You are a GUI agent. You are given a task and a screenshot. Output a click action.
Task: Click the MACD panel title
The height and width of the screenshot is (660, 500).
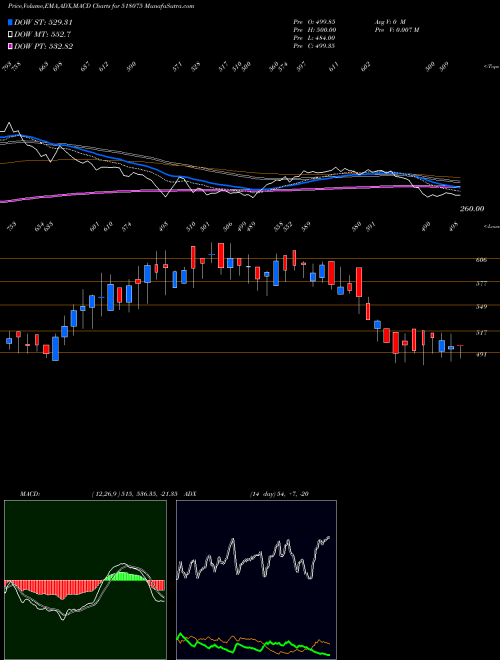coord(30,494)
